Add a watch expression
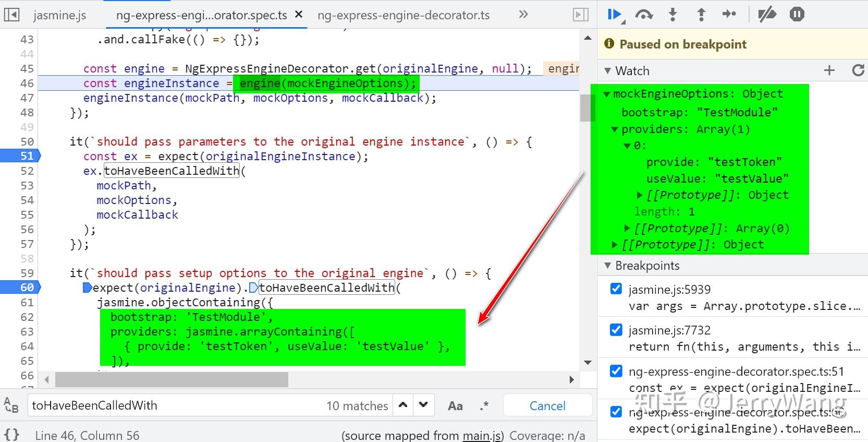Viewport: 868px width, 442px height. coord(829,70)
